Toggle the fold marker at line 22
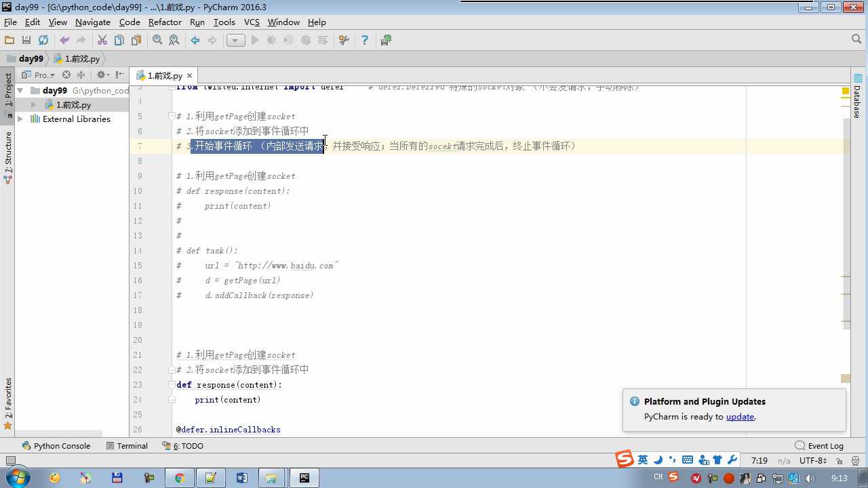This screenshot has width=868, height=488. [x=172, y=370]
